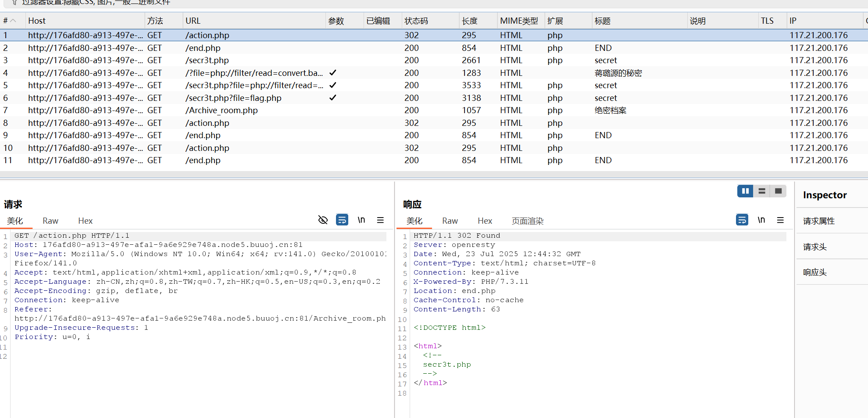Sort by the 方法 column header

(164, 21)
